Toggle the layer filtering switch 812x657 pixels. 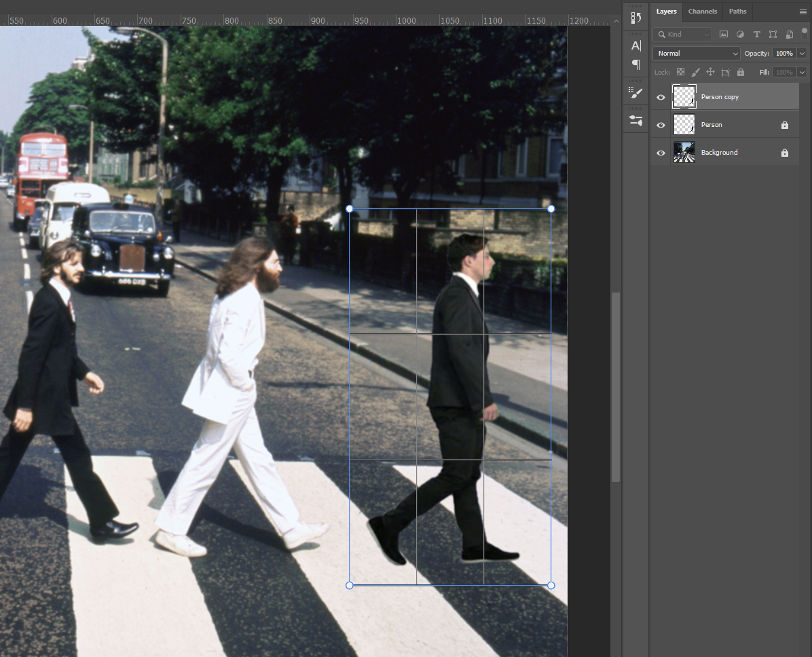tap(805, 33)
